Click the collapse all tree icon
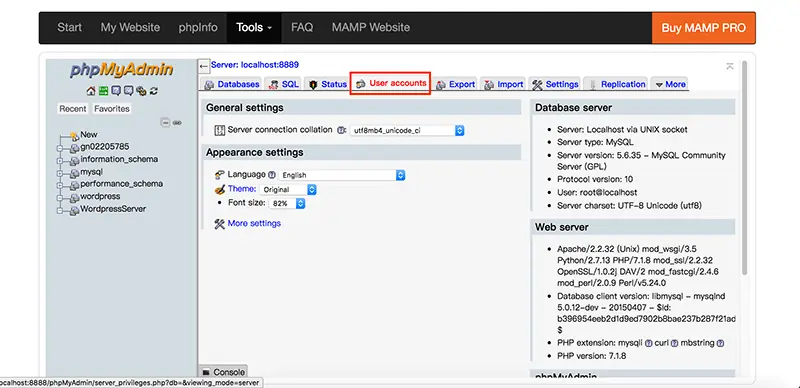Screen dimensions: 800x388 165,123
